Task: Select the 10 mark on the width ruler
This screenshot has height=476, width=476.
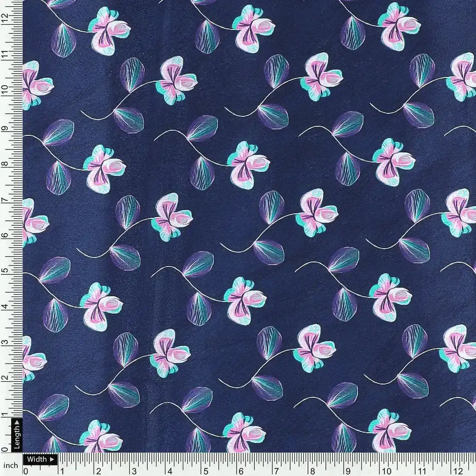Action: (386, 471)
